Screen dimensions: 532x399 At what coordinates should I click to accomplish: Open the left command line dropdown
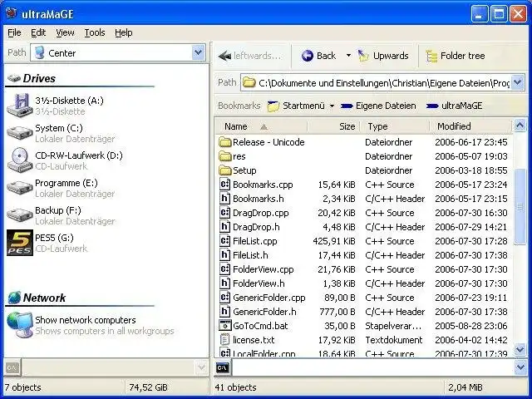(201, 367)
